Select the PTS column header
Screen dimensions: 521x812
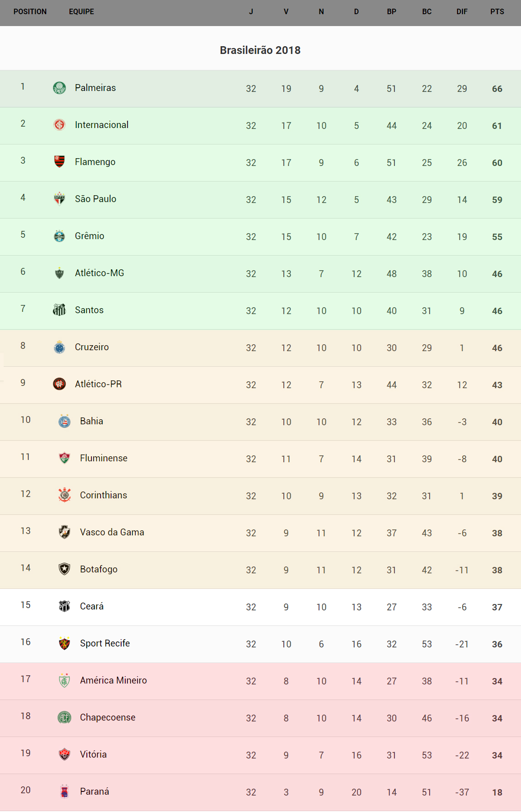(497, 12)
